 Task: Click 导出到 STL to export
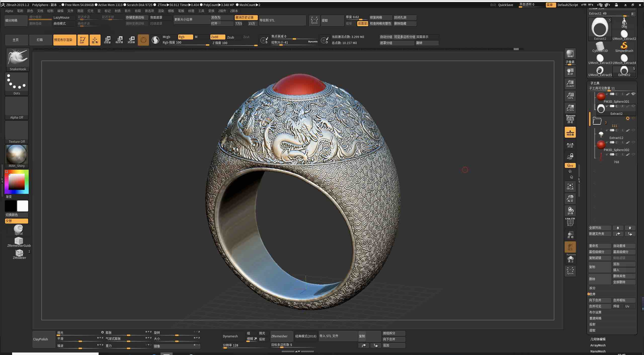[x=268, y=20]
